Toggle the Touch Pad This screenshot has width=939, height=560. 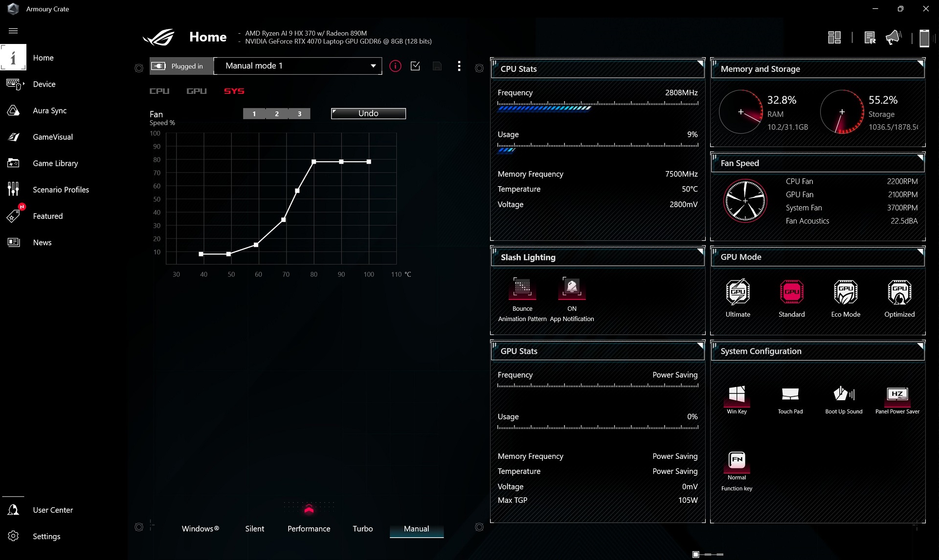(790, 395)
